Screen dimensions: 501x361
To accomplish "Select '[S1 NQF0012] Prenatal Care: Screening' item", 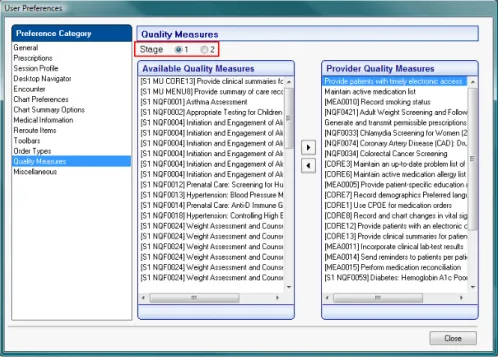I will [x=212, y=185].
